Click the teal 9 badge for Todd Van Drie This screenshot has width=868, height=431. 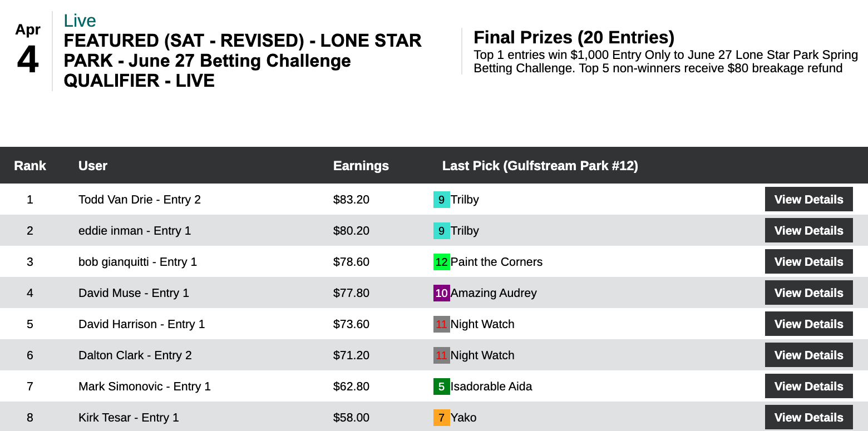click(441, 200)
